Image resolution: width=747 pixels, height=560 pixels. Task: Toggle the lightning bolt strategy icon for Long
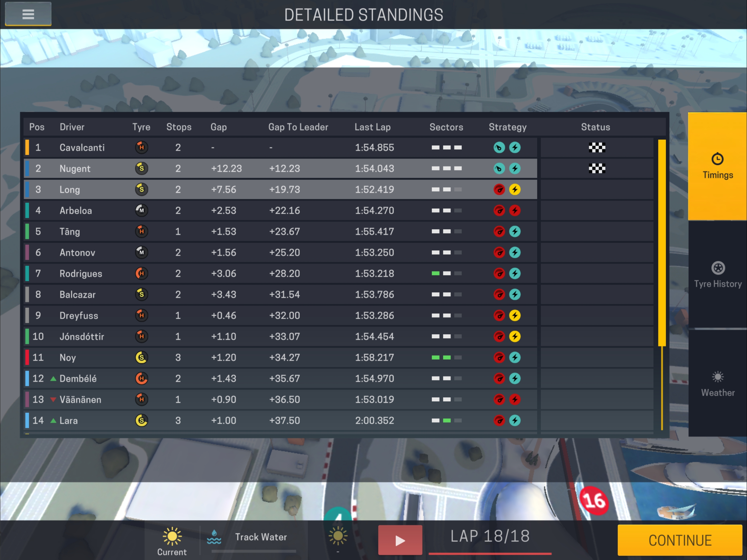point(515,189)
